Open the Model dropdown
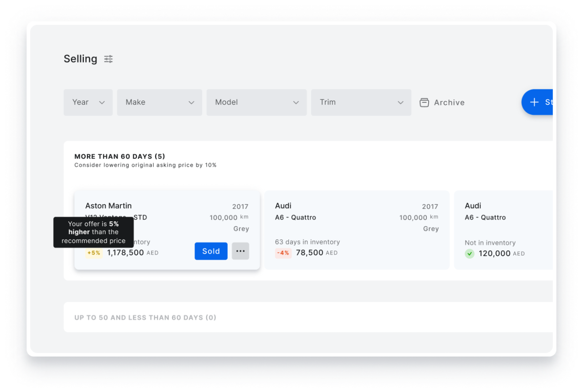This screenshot has width=583, height=392. [x=256, y=102]
